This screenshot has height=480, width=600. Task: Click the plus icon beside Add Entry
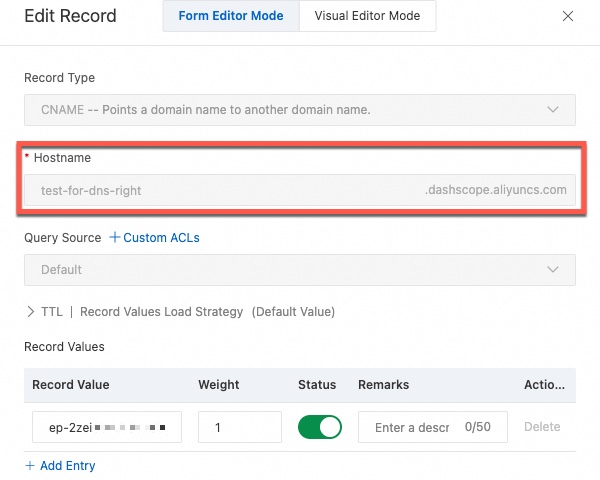click(30, 466)
